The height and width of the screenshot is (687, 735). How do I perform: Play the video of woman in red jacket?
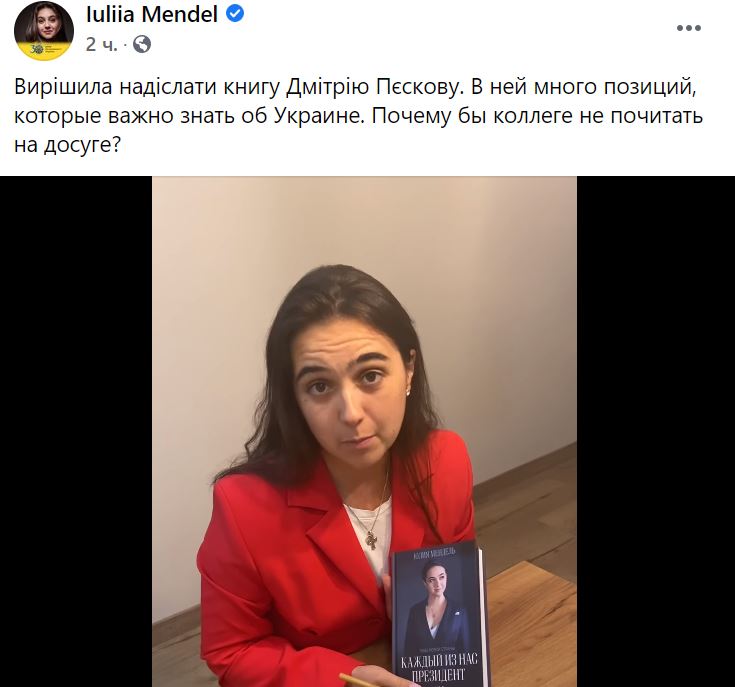click(x=364, y=432)
